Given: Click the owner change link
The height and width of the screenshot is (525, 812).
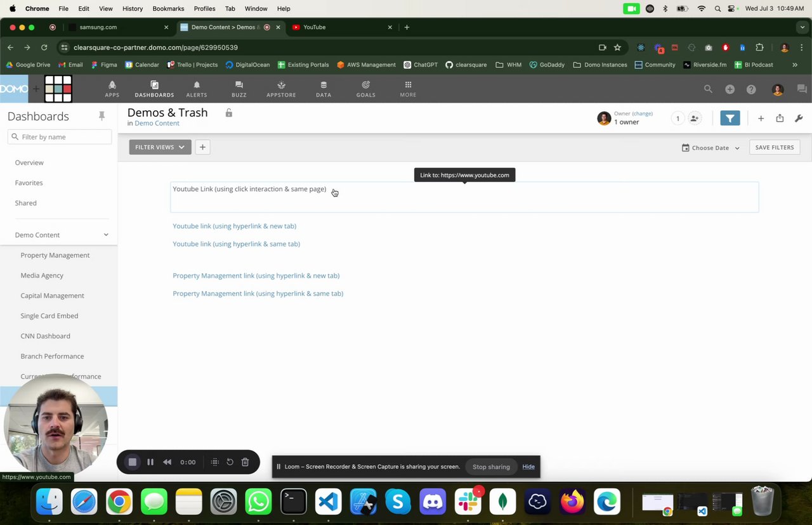Looking at the screenshot, I should [x=643, y=113].
